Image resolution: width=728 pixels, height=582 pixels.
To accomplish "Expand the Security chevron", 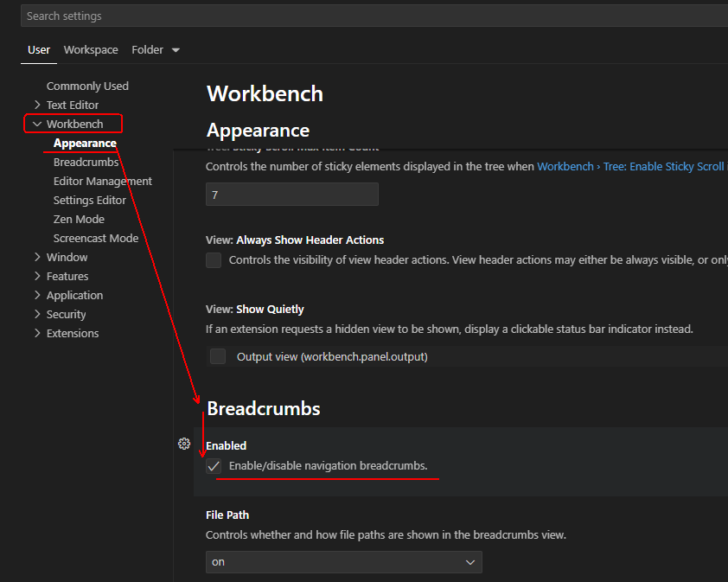I will (37, 314).
